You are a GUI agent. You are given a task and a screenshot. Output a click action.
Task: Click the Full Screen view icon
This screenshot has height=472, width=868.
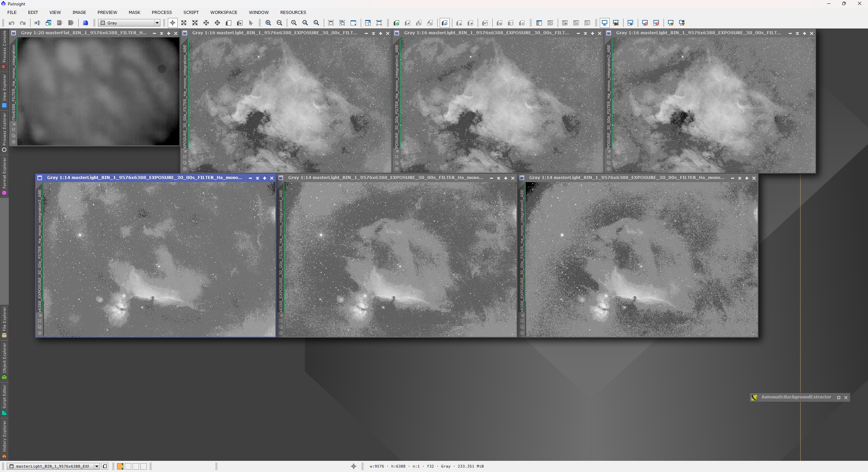point(379,23)
